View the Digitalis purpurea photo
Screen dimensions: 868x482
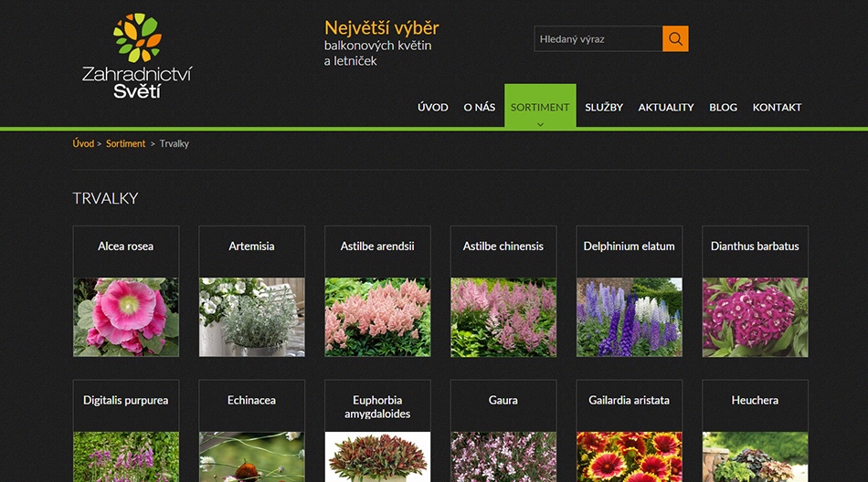(126, 457)
